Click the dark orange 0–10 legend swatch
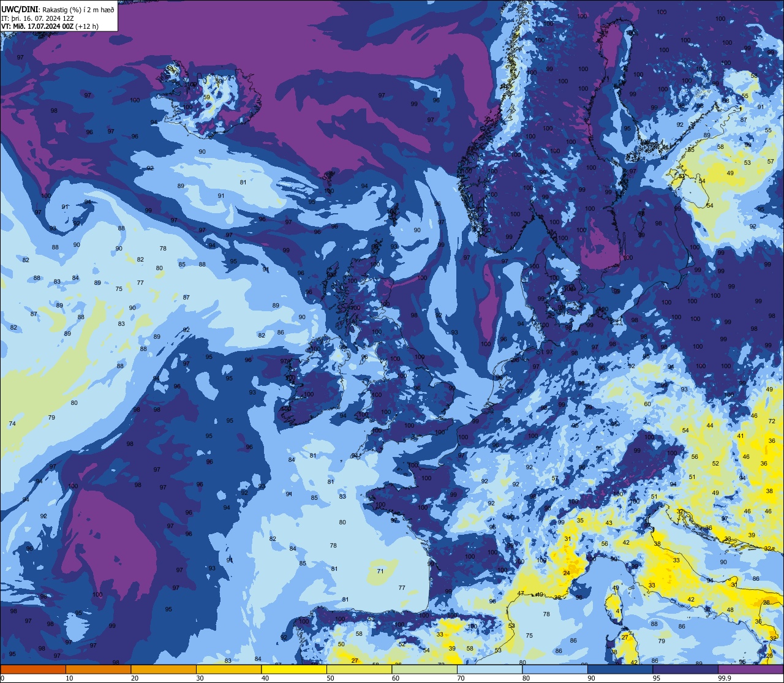 click(33, 669)
